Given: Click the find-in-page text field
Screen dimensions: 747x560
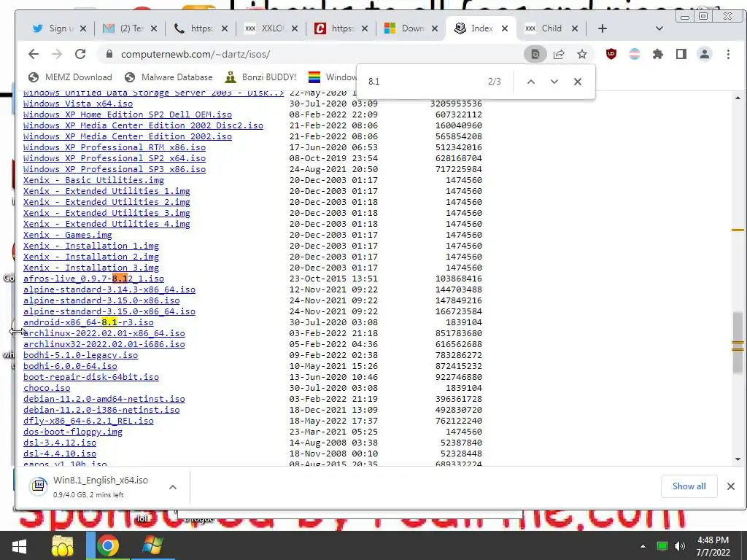Looking at the screenshot, I should pos(424,82).
